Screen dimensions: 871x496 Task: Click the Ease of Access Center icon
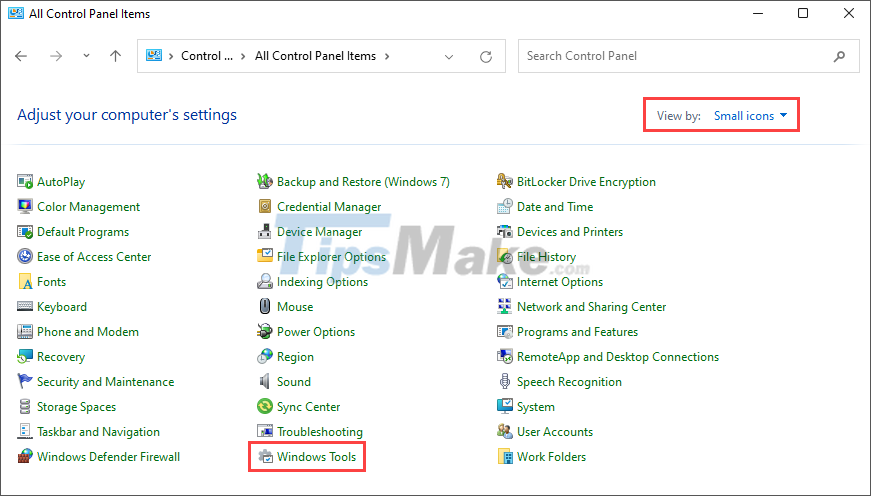click(x=25, y=257)
